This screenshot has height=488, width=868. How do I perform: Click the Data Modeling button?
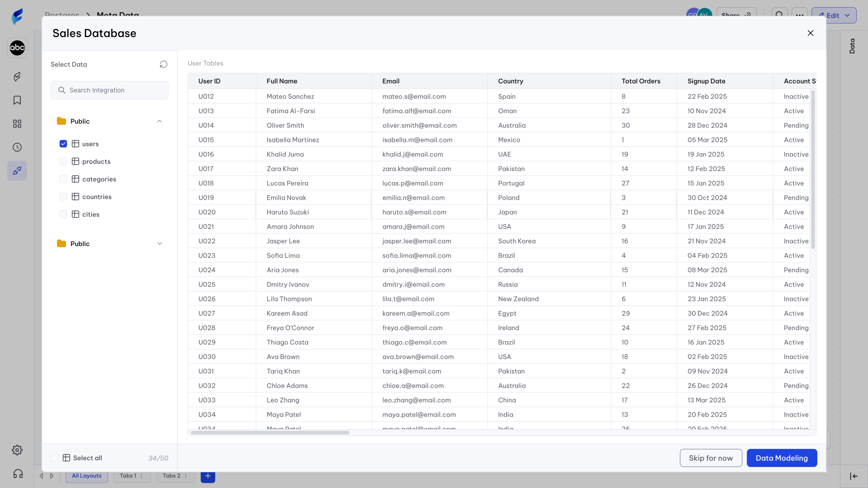tap(782, 458)
